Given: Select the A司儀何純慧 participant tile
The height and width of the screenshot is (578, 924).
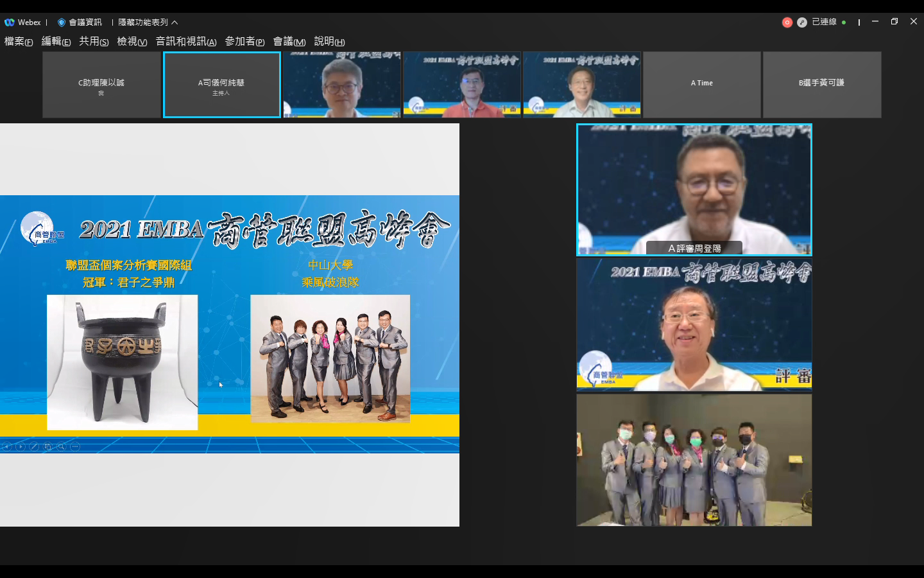Looking at the screenshot, I should pyautogui.click(x=221, y=85).
